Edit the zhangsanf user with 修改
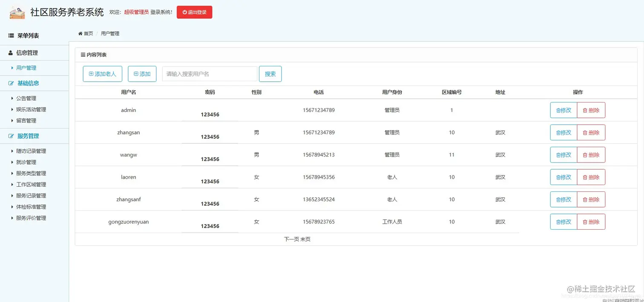 (x=563, y=199)
